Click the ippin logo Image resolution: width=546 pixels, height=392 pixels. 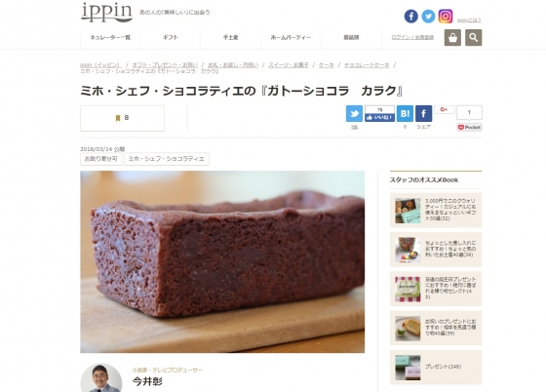tap(106, 12)
